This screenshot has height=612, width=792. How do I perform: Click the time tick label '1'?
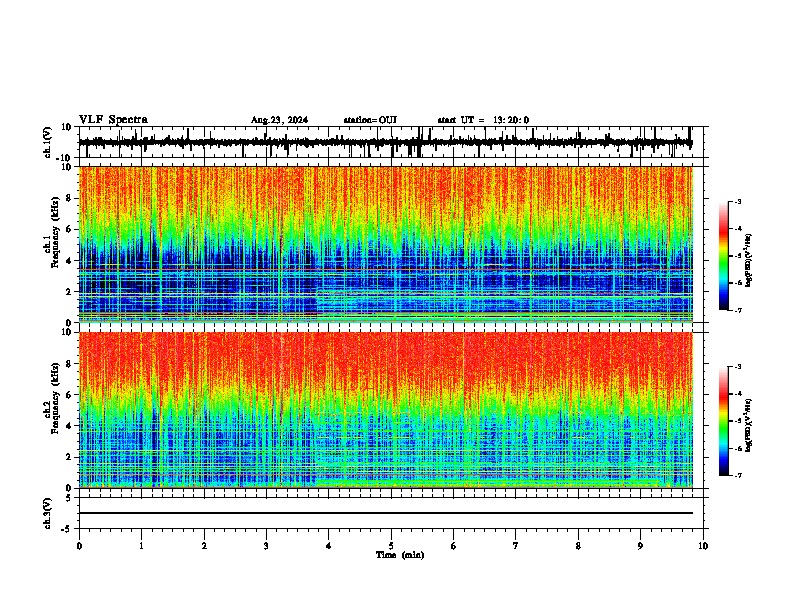(x=141, y=546)
